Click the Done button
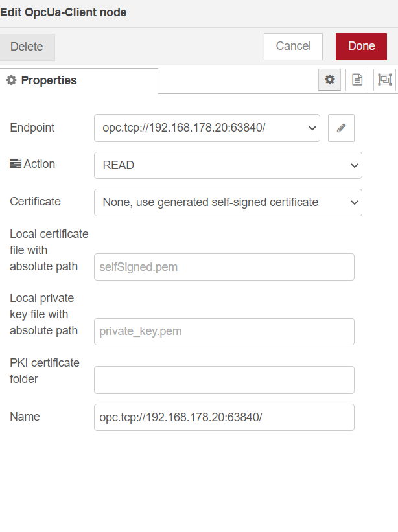This screenshot has height=532, width=398. point(361,46)
